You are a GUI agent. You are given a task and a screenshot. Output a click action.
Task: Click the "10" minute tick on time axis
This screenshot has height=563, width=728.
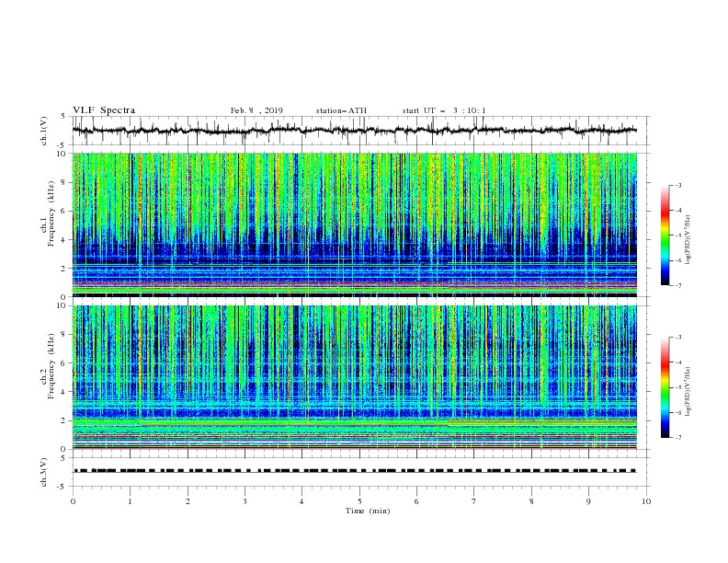(x=646, y=501)
